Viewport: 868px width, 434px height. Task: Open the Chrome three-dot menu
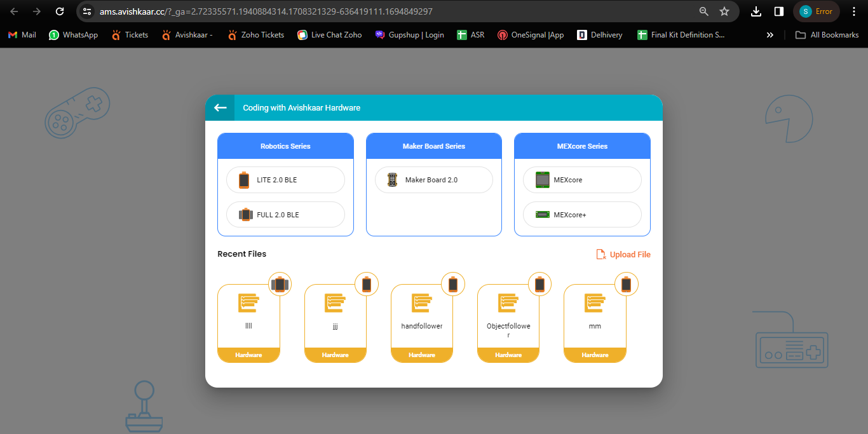(x=854, y=11)
